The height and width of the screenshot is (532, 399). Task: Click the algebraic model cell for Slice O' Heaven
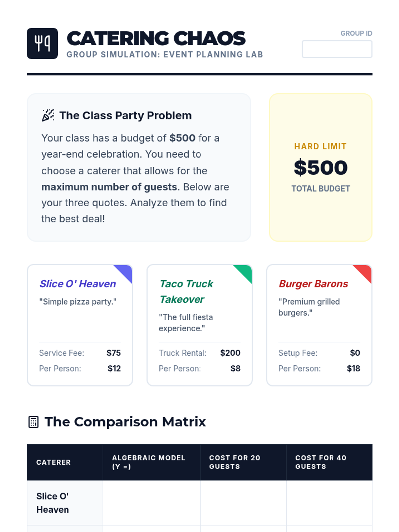pos(152,503)
